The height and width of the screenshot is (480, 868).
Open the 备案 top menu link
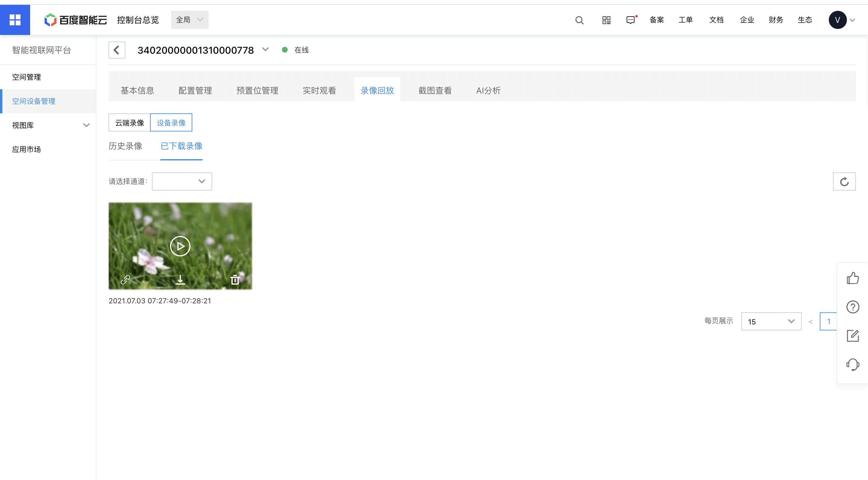point(656,20)
